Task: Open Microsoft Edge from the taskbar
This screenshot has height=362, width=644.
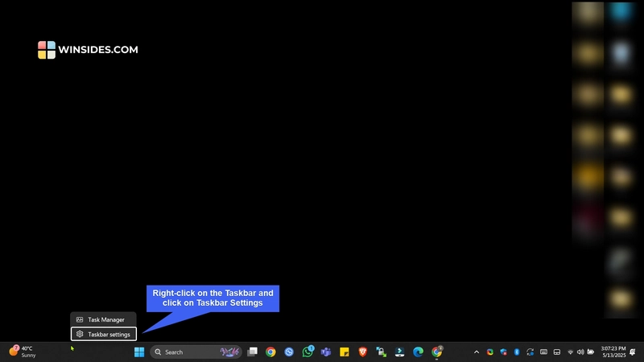Action: (418, 352)
